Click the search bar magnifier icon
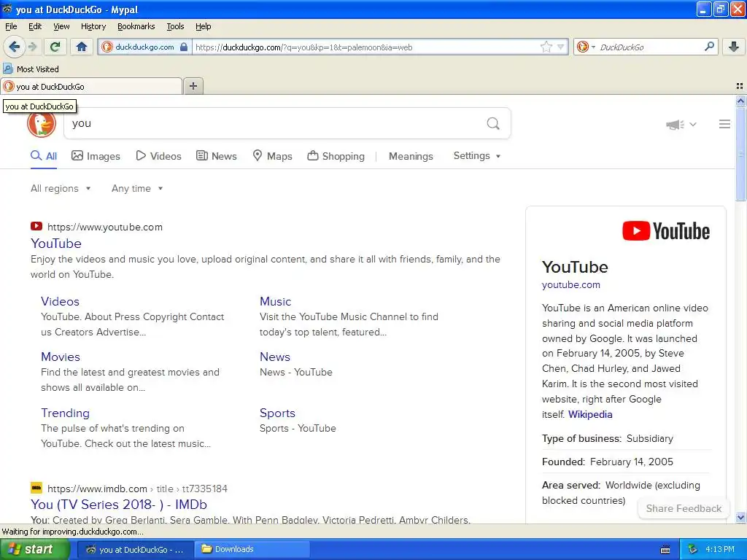This screenshot has width=747, height=560. point(709,47)
